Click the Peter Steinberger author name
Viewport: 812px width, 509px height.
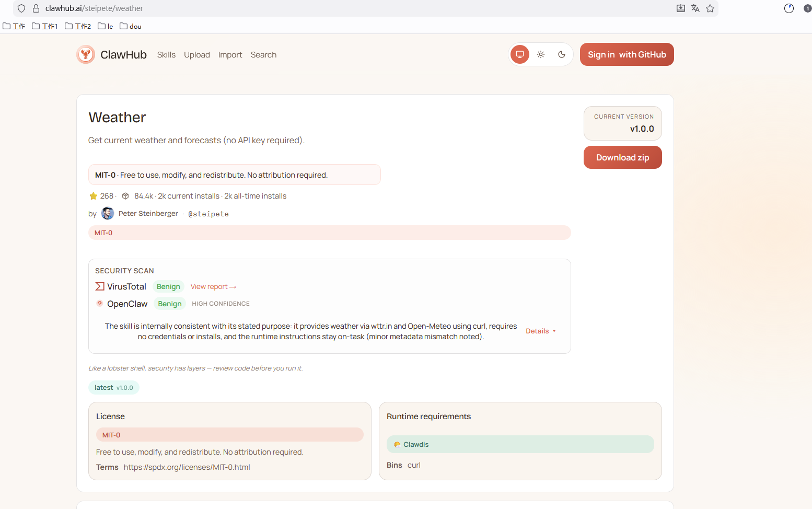(x=148, y=213)
